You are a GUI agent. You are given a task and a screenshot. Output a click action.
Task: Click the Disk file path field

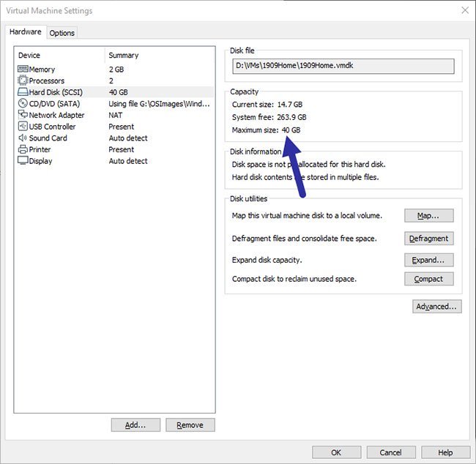[342, 67]
